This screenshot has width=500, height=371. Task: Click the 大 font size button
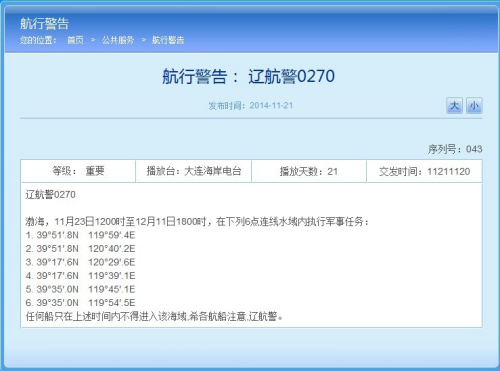454,106
